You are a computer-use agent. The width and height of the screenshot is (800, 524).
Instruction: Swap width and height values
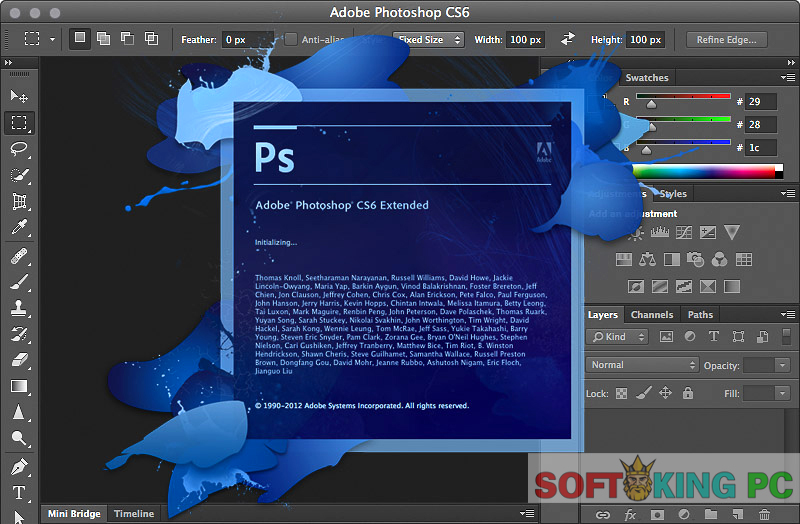point(567,39)
